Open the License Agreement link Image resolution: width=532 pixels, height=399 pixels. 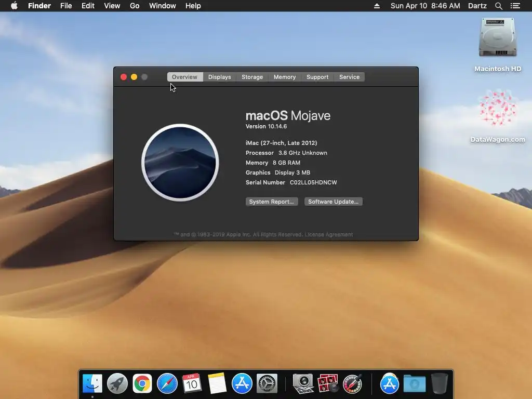tap(329, 234)
